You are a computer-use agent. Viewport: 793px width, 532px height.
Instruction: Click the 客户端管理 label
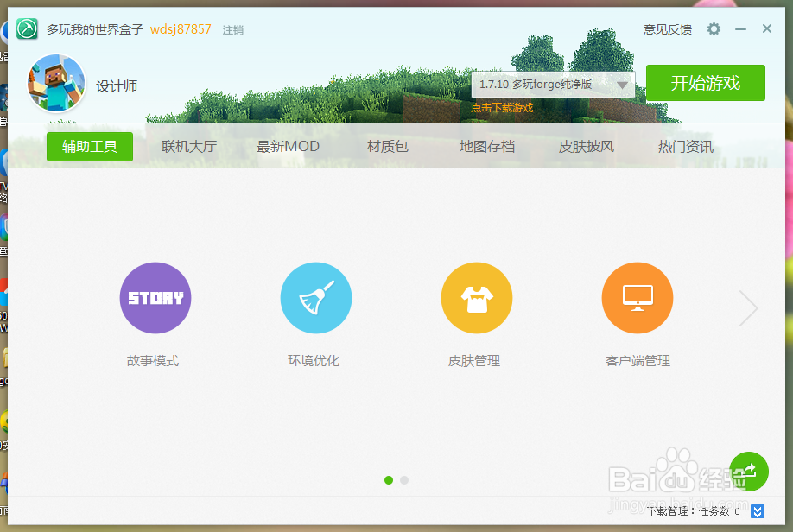[x=638, y=360]
